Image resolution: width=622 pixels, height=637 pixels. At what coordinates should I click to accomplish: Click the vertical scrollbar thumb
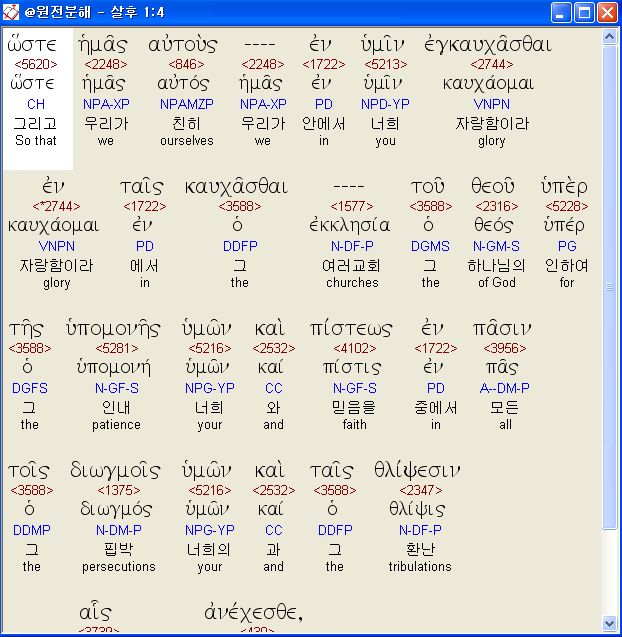click(x=609, y=287)
